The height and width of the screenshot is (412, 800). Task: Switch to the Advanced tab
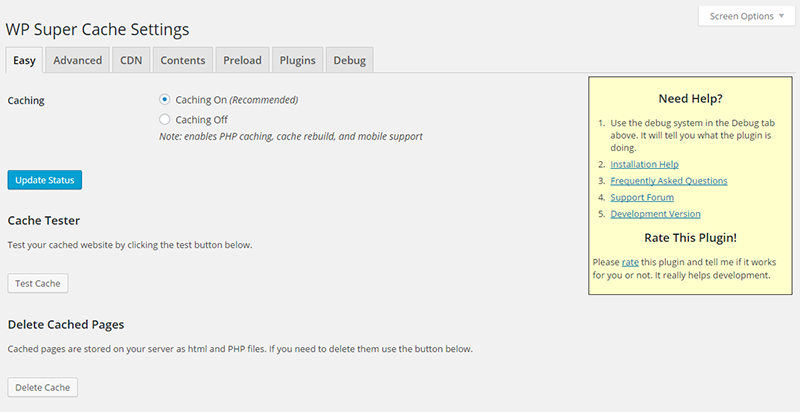[x=77, y=60]
